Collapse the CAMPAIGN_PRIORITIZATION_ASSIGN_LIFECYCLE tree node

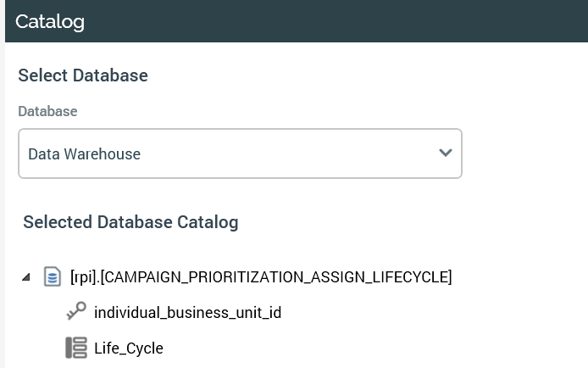pyautogui.click(x=25, y=277)
